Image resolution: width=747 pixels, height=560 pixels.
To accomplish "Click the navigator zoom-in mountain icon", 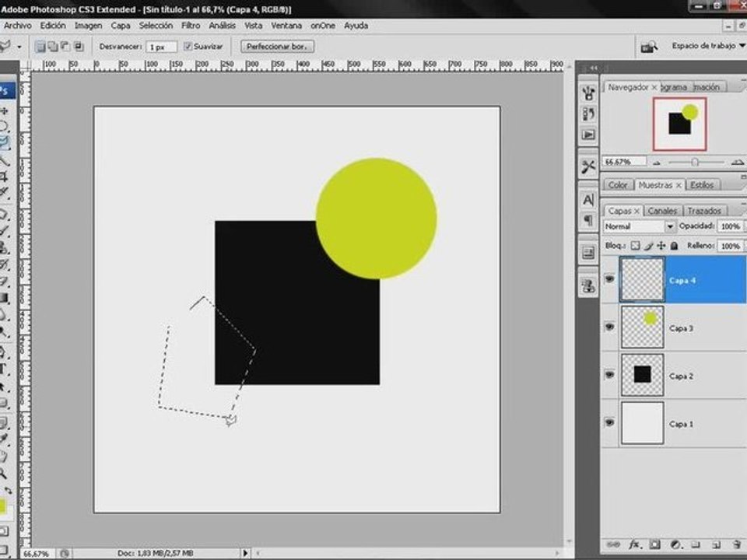I will (x=737, y=163).
